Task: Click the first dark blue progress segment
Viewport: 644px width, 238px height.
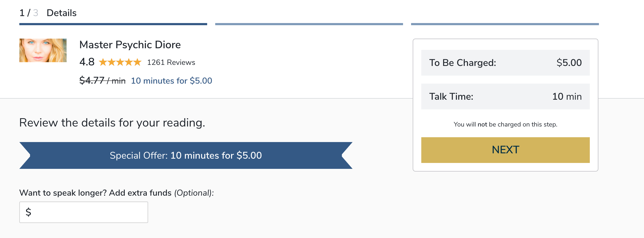Action: (x=113, y=24)
